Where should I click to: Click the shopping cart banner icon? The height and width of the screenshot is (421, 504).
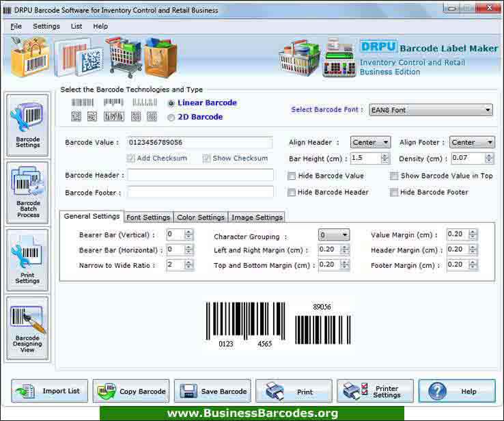[x=124, y=57]
